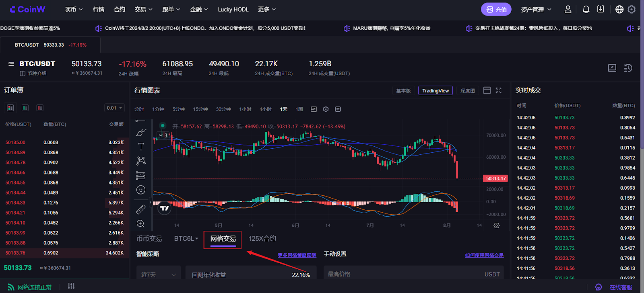Open the notifications bell
Image resolution: width=644 pixels, height=293 pixels.
pyautogui.click(x=586, y=9)
